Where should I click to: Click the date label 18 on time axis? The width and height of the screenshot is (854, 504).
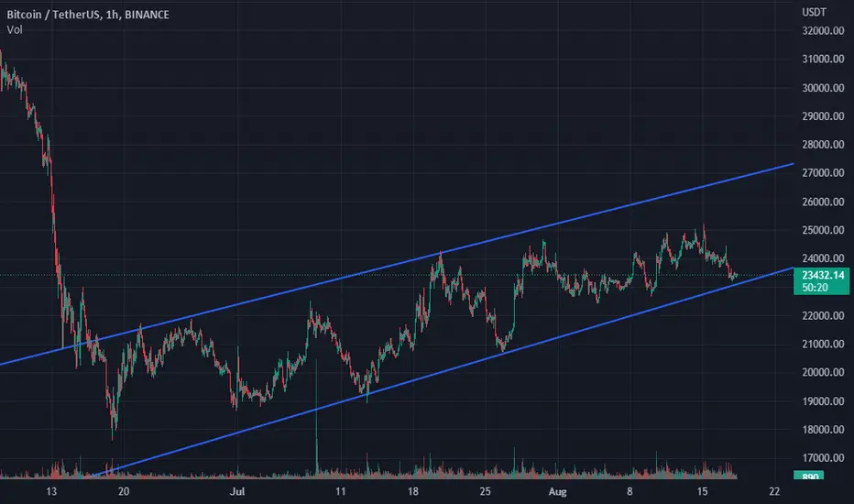pyautogui.click(x=413, y=491)
